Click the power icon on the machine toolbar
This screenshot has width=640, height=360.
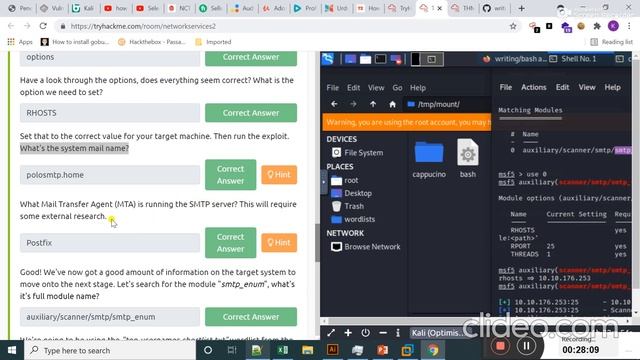[x=365, y=333]
